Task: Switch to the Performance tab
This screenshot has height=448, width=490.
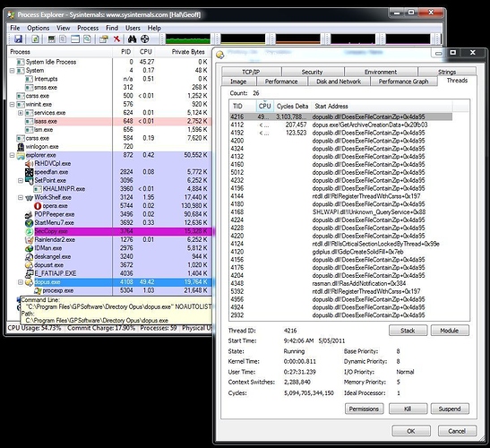Action: tap(281, 82)
